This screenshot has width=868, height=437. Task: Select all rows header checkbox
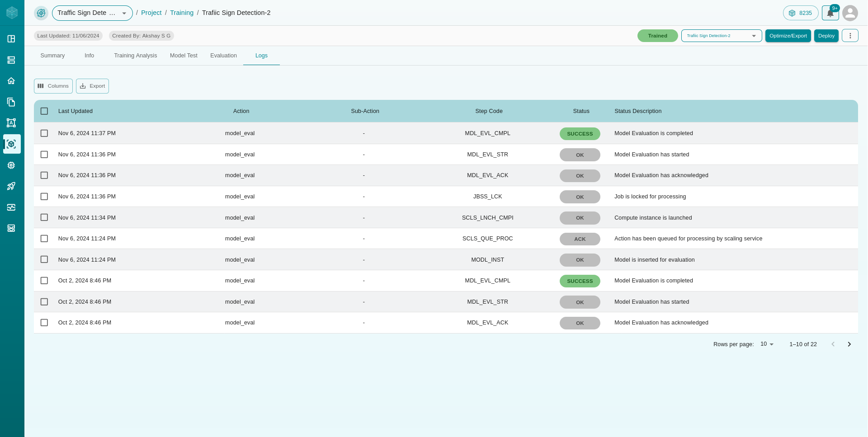(44, 111)
